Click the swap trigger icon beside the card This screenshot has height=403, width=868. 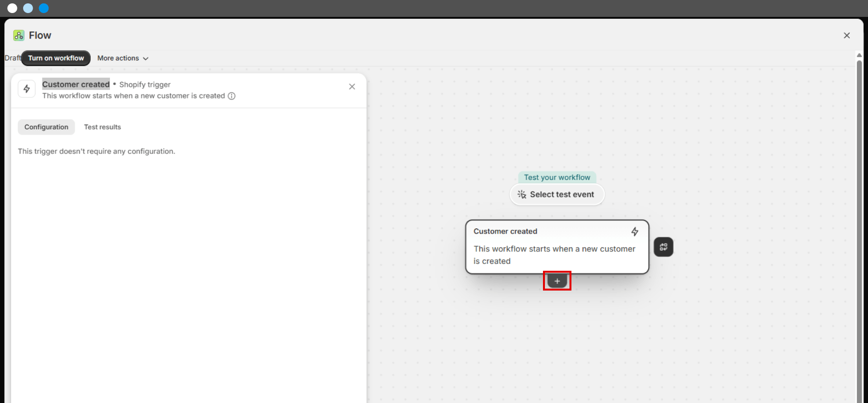664,247
